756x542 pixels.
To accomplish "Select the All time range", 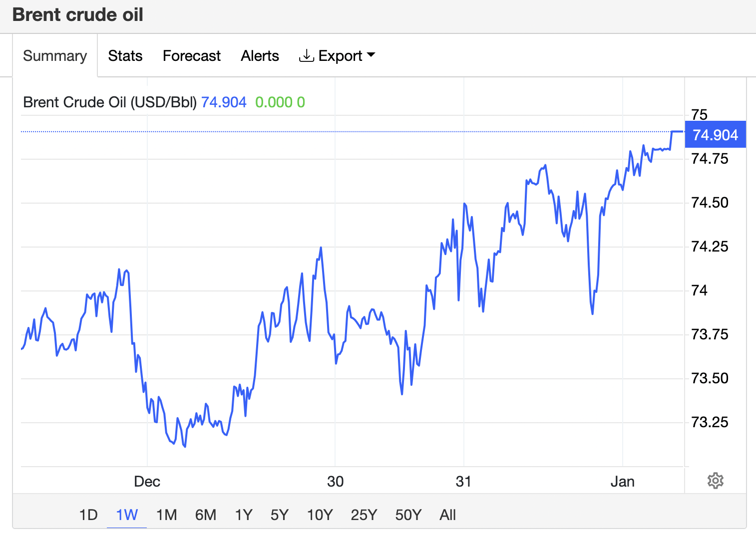I will [x=448, y=515].
